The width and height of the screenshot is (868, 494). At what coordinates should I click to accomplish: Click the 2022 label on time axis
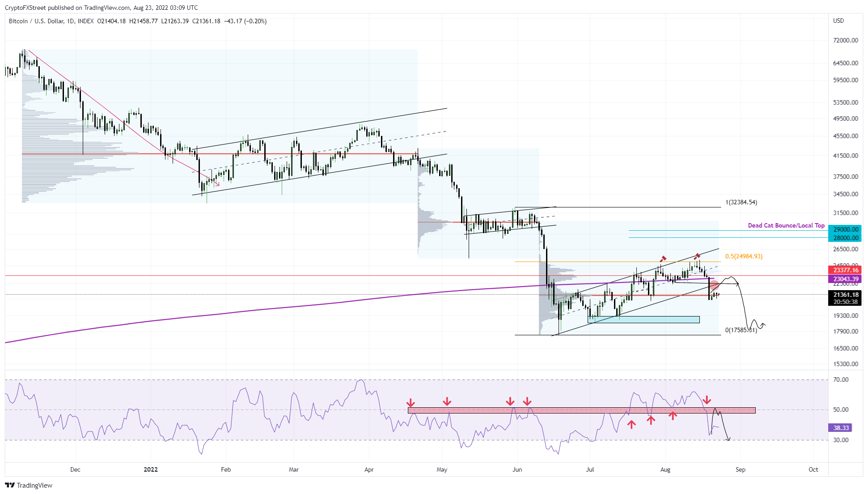coord(151,469)
